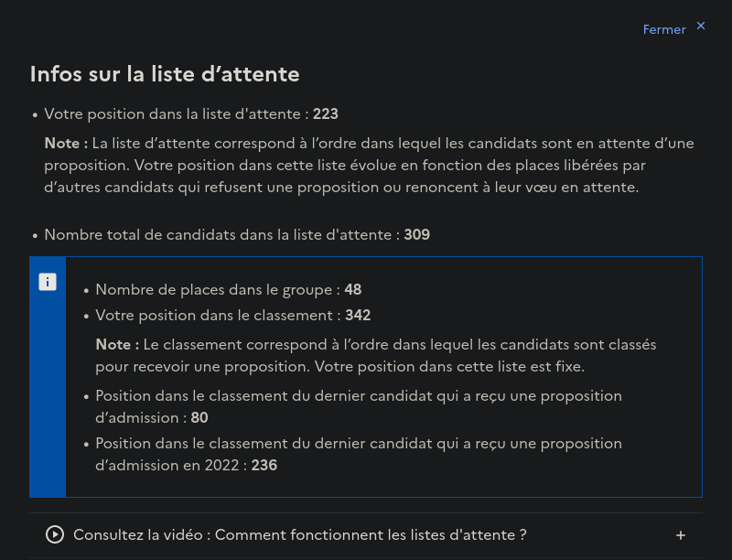
Task: Close the dialog with the X icon
Action: click(x=701, y=26)
